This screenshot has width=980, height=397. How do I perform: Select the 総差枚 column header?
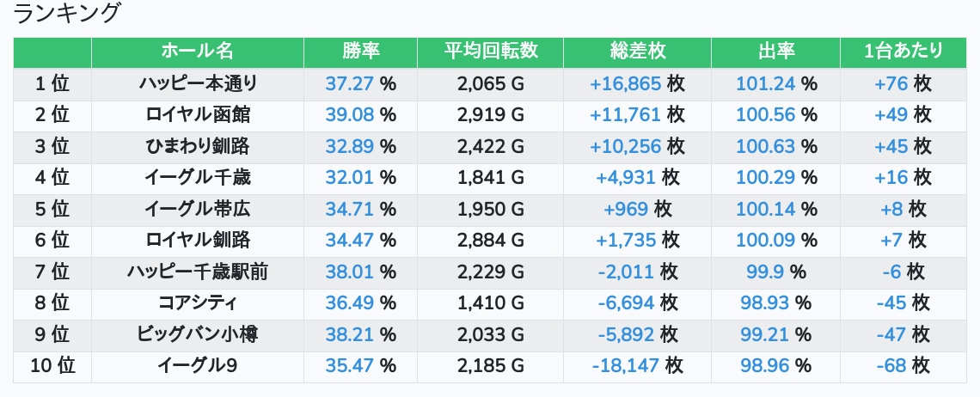point(637,52)
